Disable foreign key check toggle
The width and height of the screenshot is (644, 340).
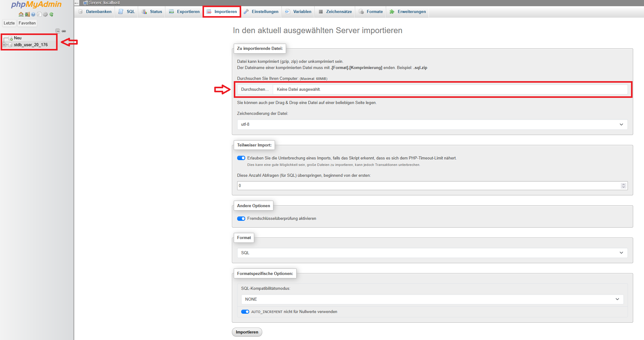click(241, 219)
